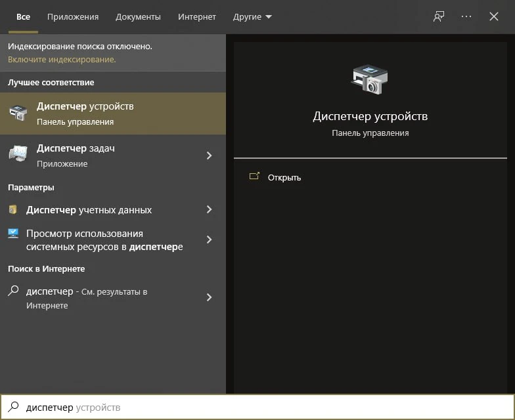The height and width of the screenshot is (420, 515).
Task: Select the Диспетчер задач result
Action: pyautogui.click(x=113, y=156)
